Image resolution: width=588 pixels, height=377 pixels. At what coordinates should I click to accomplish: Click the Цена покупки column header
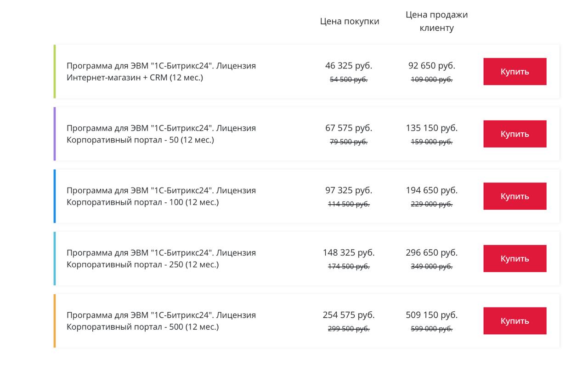[350, 21]
